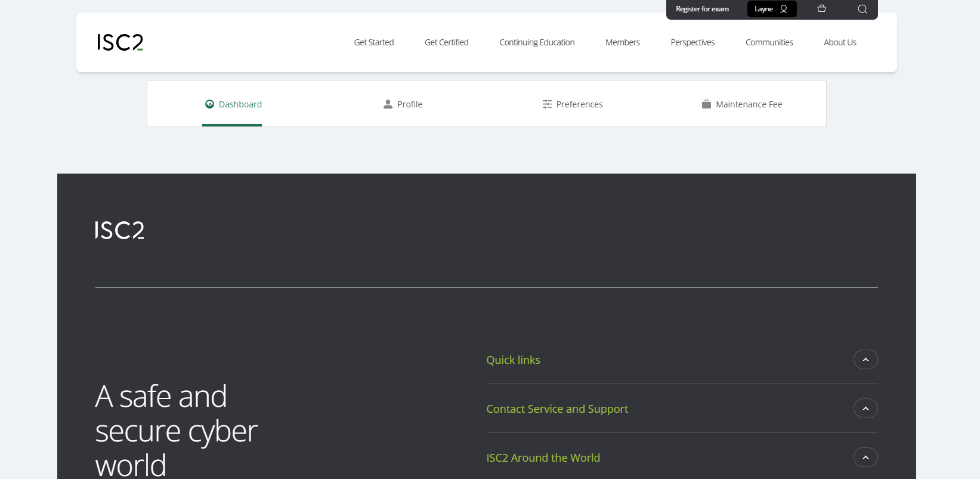
Task: Click the Dashboard gauge icon
Action: (209, 104)
